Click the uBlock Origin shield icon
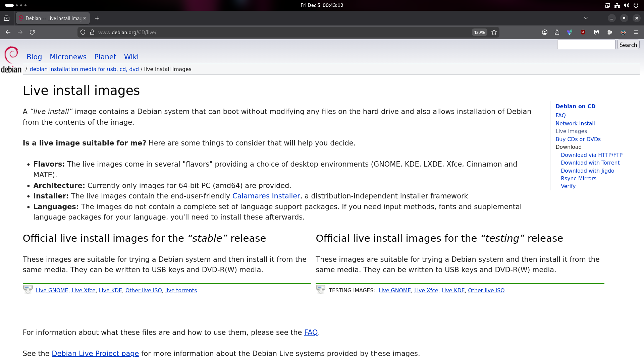 point(583,32)
